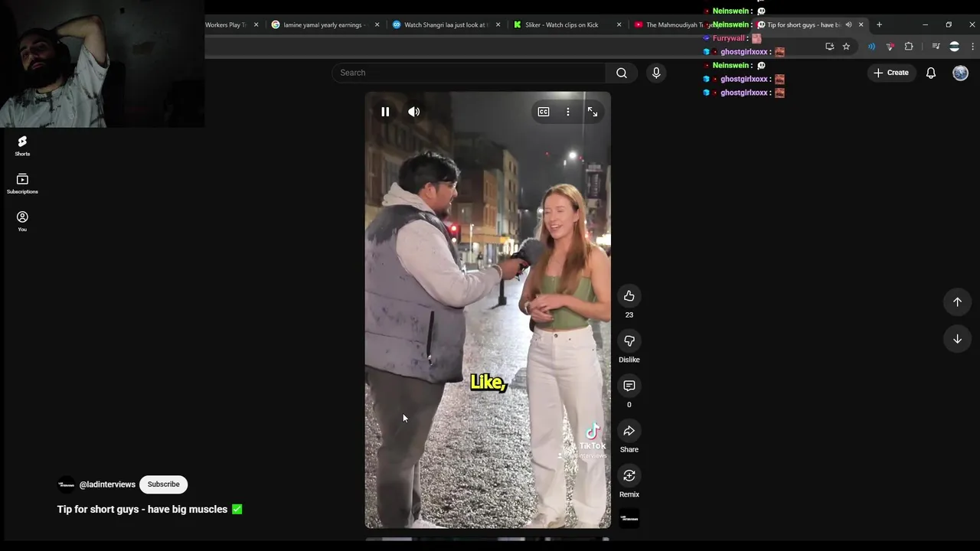The image size is (980, 551).
Task: Click the like count 23
Action: click(629, 315)
